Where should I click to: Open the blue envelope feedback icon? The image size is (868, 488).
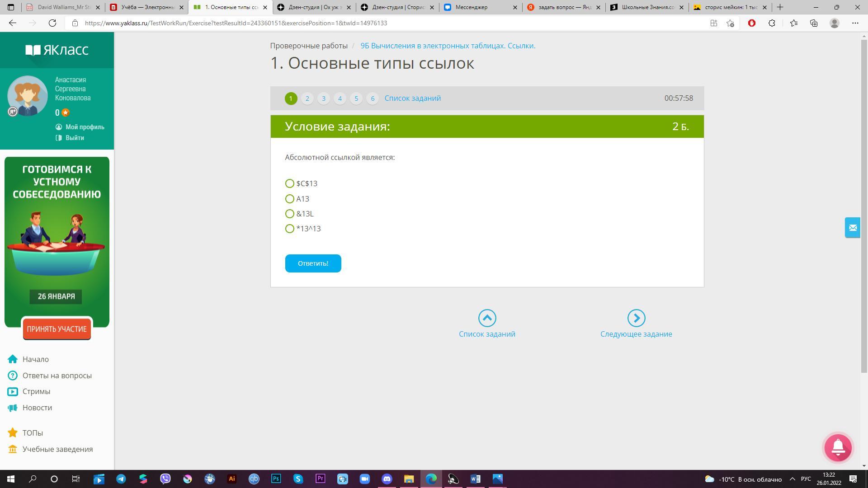pos(853,228)
